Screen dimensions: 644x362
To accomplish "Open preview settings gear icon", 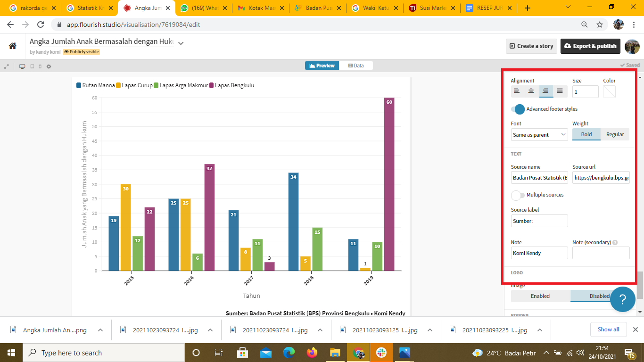I will click(x=49, y=66).
